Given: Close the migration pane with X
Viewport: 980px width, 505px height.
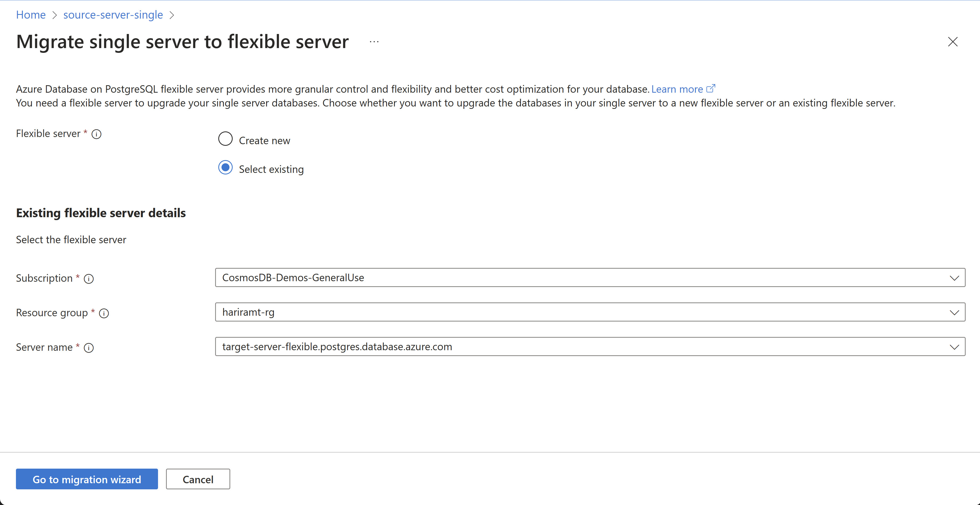Looking at the screenshot, I should [953, 42].
